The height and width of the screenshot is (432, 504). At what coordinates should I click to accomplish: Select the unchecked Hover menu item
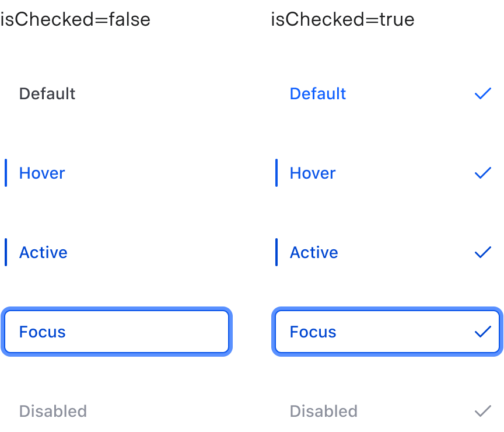click(x=41, y=173)
